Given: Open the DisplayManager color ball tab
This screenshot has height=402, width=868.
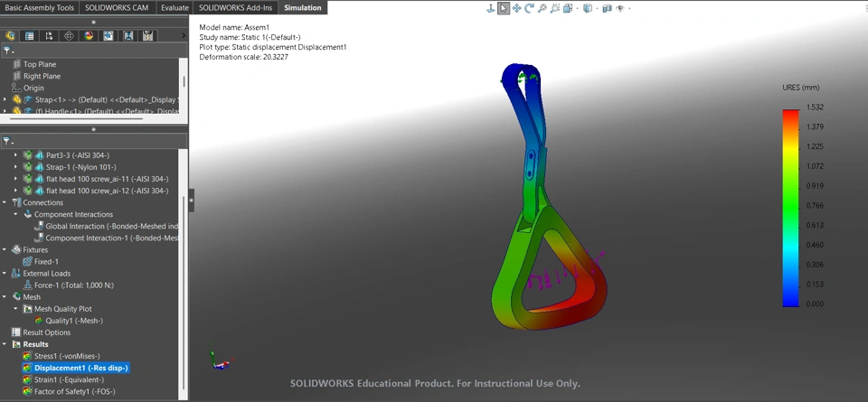Looking at the screenshot, I should click(x=89, y=35).
